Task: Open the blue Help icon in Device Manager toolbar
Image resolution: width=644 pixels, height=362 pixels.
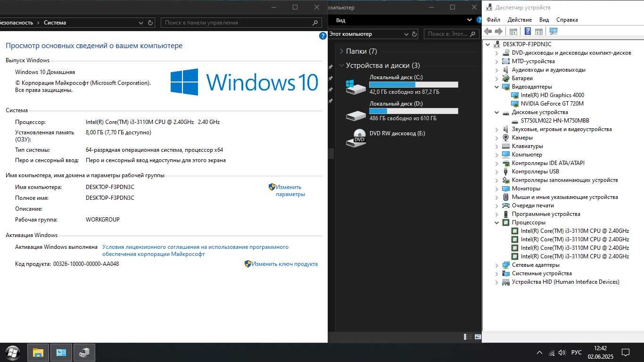Action: pyautogui.click(x=528, y=32)
